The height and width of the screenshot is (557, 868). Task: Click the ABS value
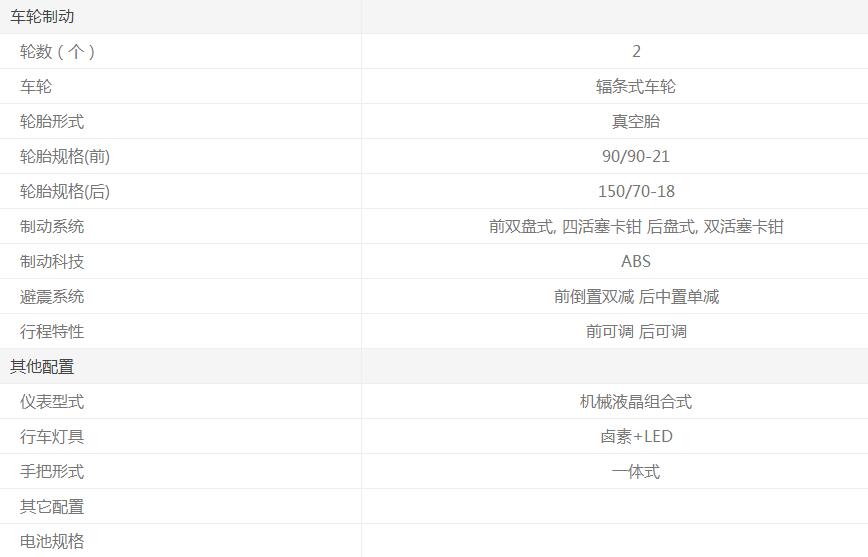(x=635, y=262)
